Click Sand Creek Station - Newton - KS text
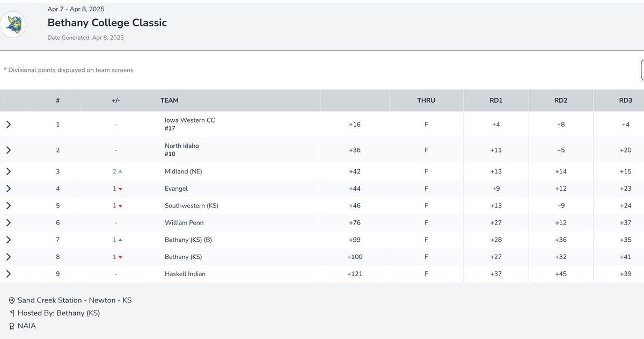This screenshot has width=644, height=339. 75,300
